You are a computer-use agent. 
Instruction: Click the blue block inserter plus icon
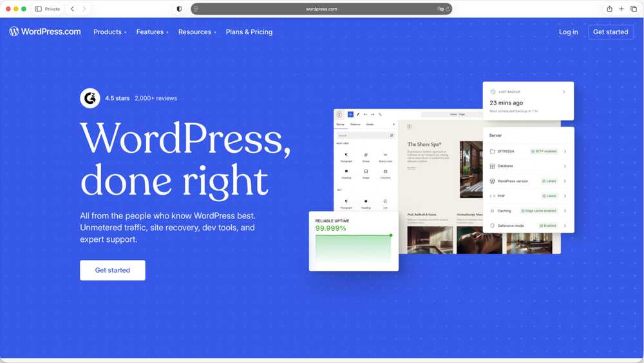(350, 114)
